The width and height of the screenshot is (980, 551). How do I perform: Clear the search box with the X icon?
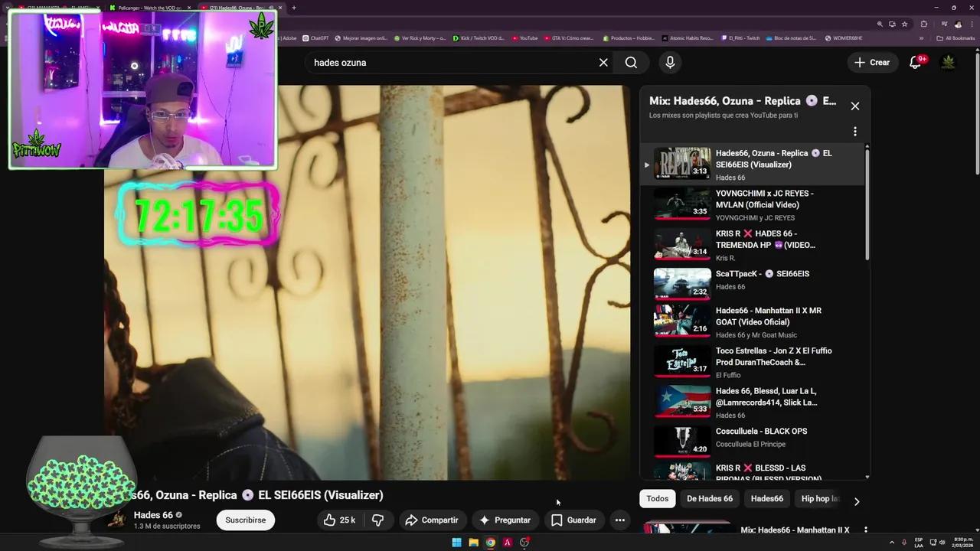603,63
